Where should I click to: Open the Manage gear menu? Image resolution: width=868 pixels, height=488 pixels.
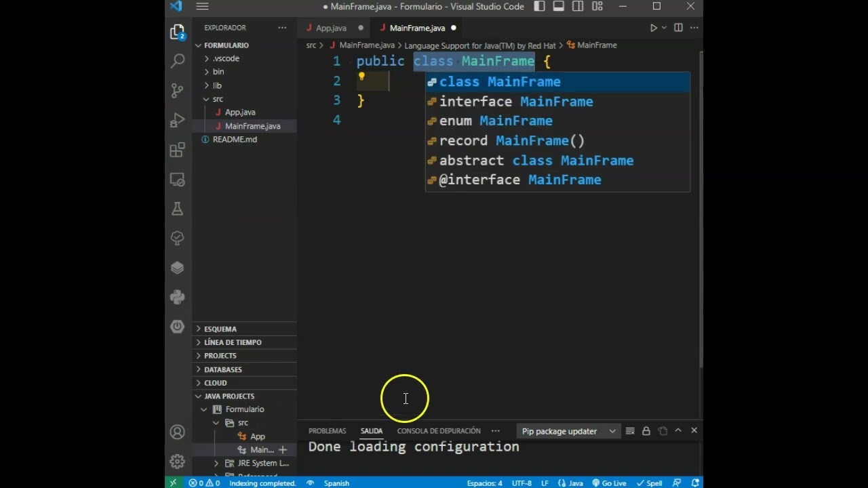(x=178, y=462)
